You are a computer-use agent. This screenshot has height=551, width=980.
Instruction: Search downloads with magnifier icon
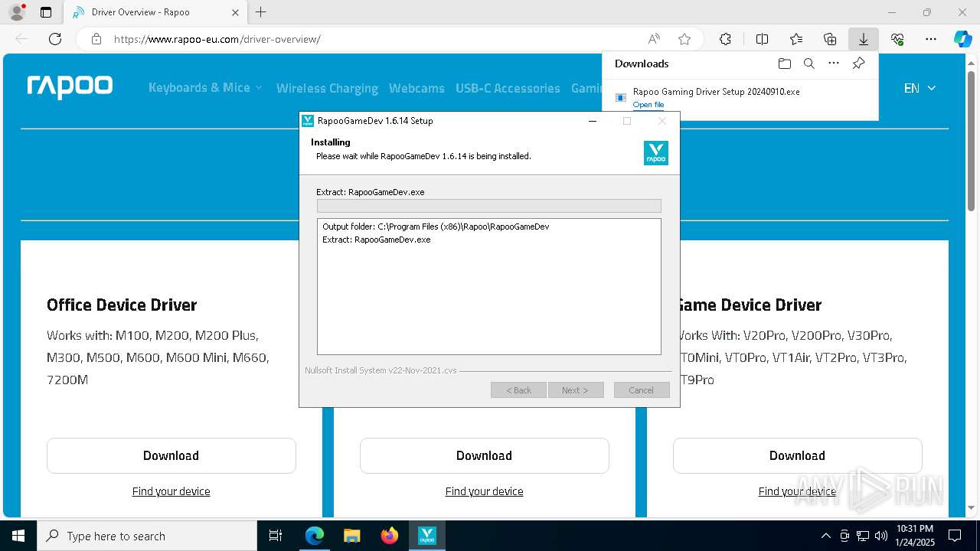click(x=808, y=64)
